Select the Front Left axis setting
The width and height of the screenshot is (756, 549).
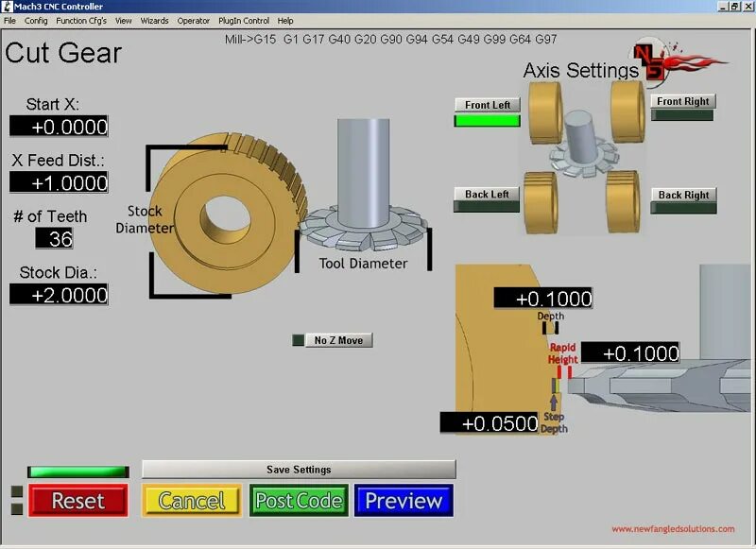488,105
